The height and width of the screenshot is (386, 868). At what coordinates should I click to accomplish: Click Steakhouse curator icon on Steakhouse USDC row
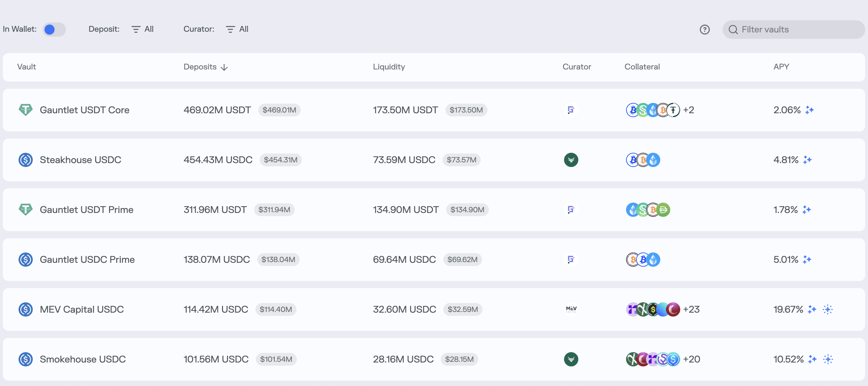[x=571, y=160]
